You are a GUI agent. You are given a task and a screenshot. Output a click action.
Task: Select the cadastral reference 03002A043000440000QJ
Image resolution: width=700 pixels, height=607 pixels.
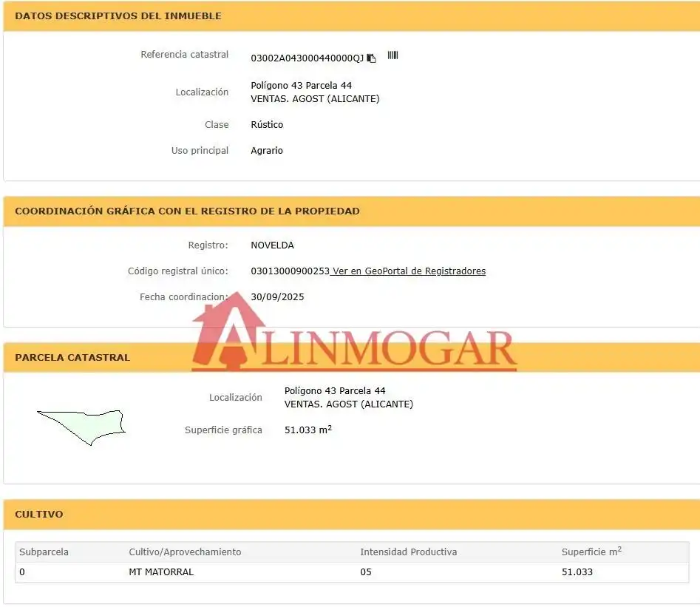coord(307,58)
